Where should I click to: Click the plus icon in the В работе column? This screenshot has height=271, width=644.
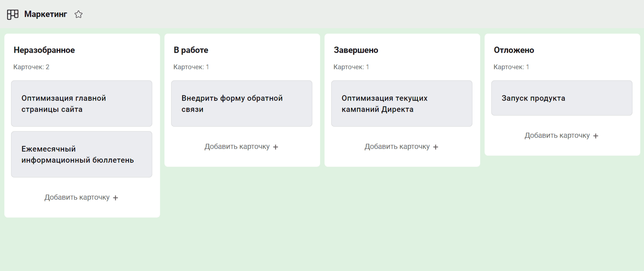pos(276,147)
